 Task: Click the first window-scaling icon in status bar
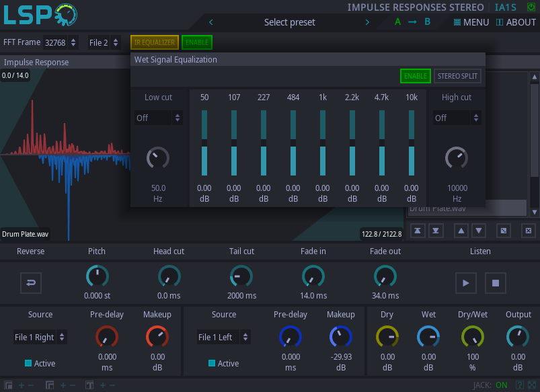(8, 385)
